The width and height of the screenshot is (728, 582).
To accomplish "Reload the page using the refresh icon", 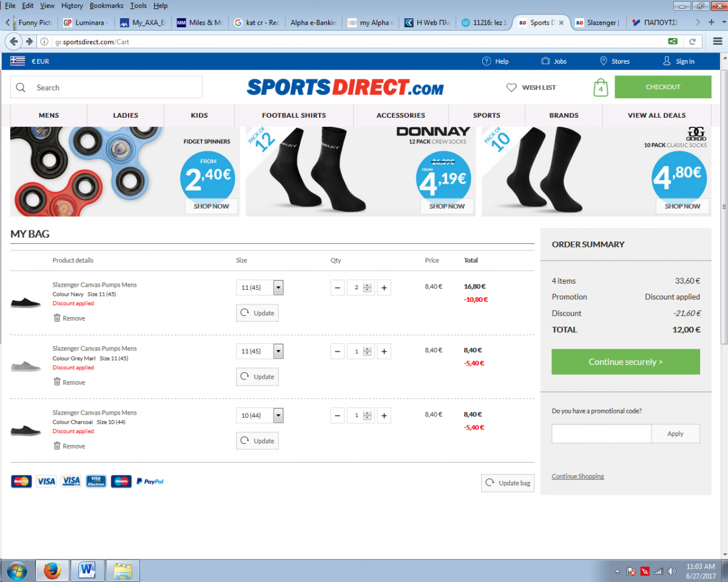I will tap(692, 42).
